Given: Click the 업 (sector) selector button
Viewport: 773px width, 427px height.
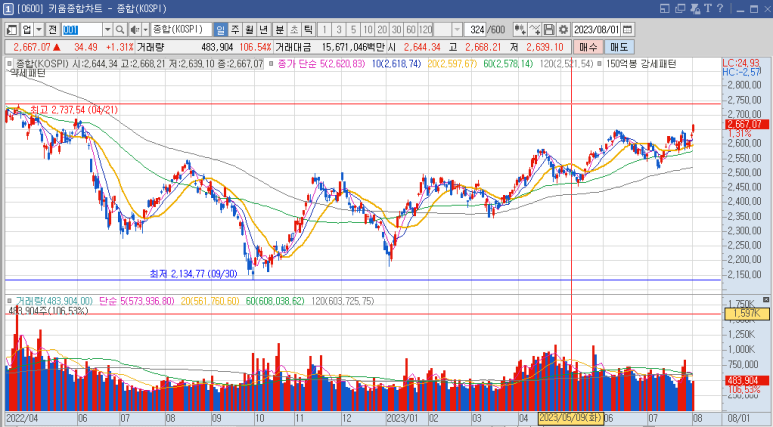Looking at the screenshot, I should click(27, 30).
